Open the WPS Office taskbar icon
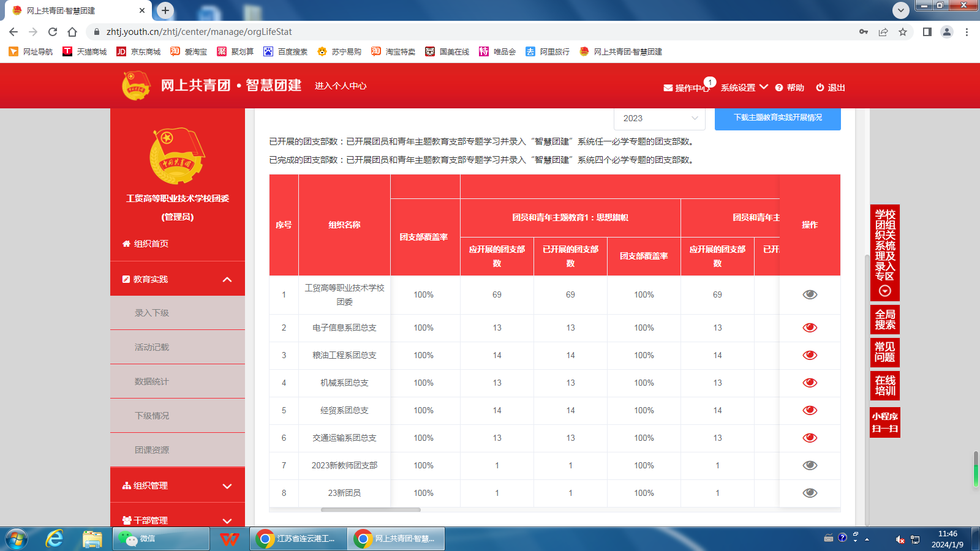The width and height of the screenshot is (980, 551). pos(230,539)
